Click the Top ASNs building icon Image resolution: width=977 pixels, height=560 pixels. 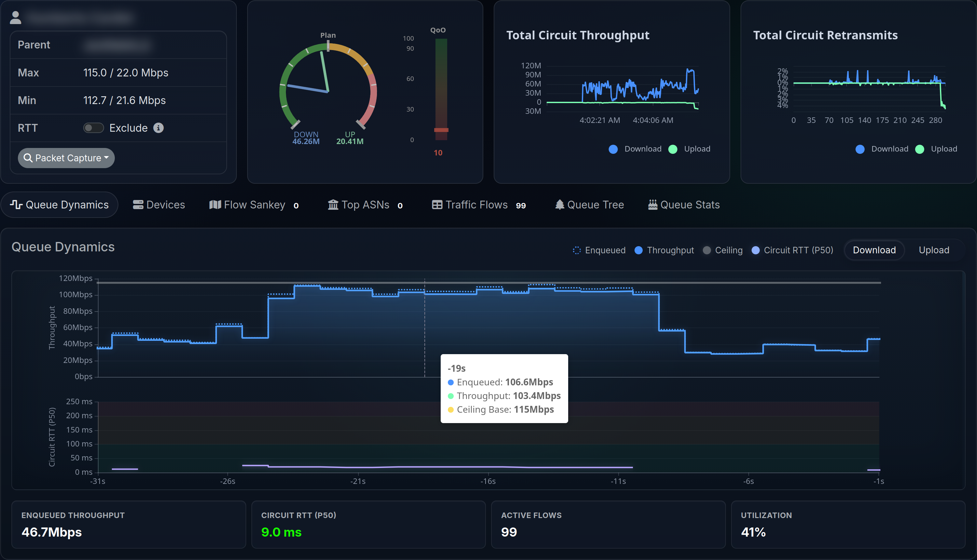(x=333, y=205)
